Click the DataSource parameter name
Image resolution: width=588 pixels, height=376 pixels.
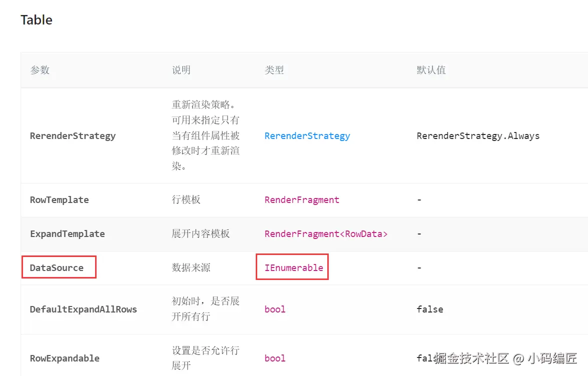[x=57, y=268]
